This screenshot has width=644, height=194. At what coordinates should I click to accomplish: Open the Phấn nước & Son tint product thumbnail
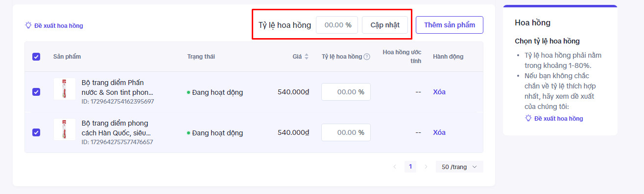(x=65, y=89)
